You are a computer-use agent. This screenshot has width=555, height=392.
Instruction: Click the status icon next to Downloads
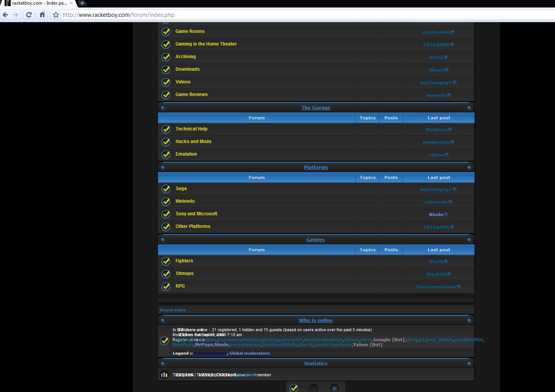(x=166, y=69)
